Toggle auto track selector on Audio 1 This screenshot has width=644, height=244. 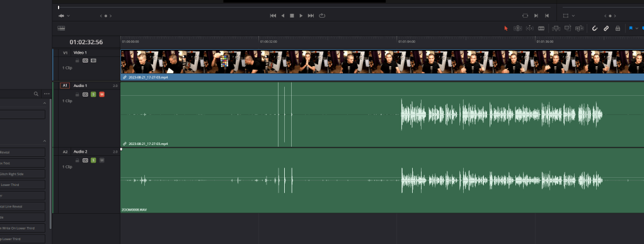click(86, 95)
